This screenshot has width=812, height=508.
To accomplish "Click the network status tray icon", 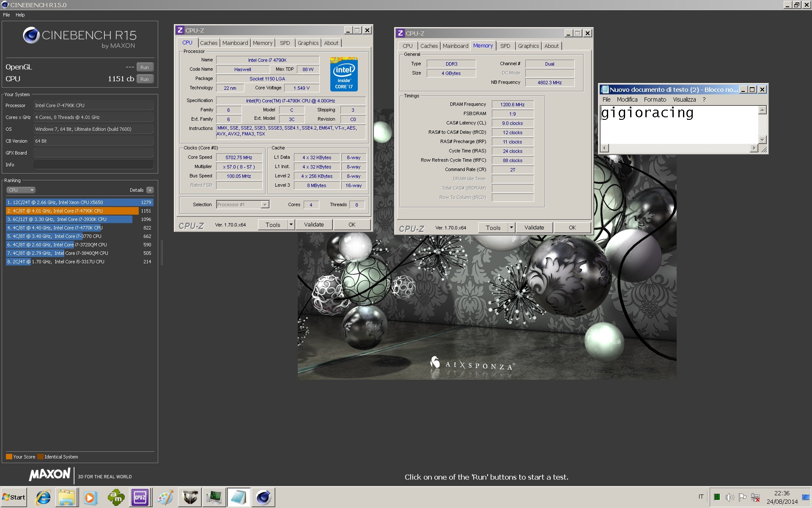I will 756,497.
